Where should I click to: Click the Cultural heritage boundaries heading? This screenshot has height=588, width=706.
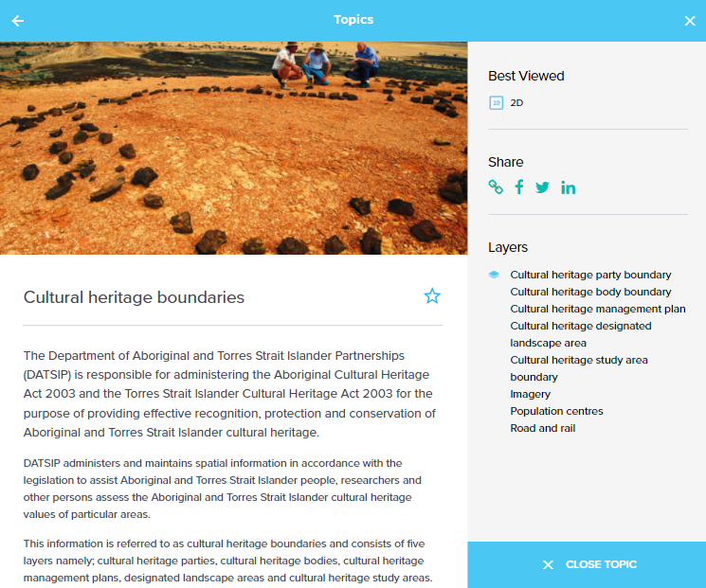(134, 297)
